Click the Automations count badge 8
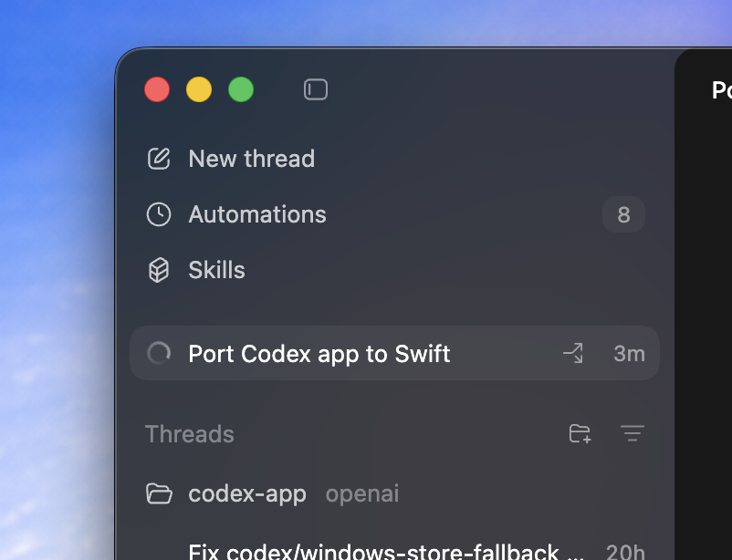732x560 pixels. (623, 214)
